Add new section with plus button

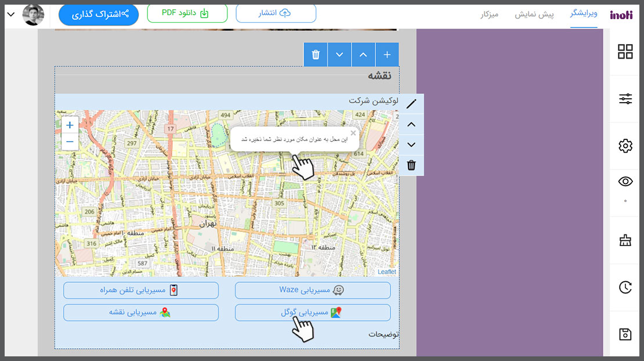tap(387, 55)
